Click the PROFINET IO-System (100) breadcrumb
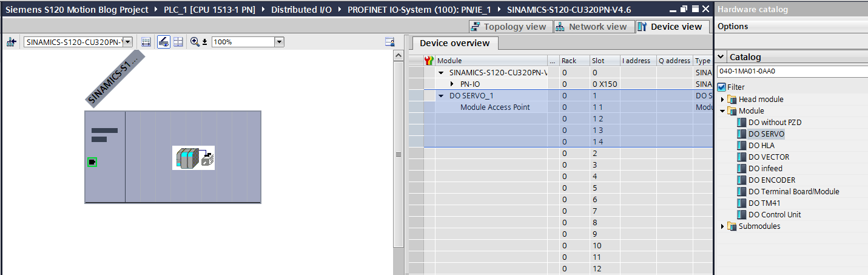The height and width of the screenshot is (275, 868). point(419,10)
